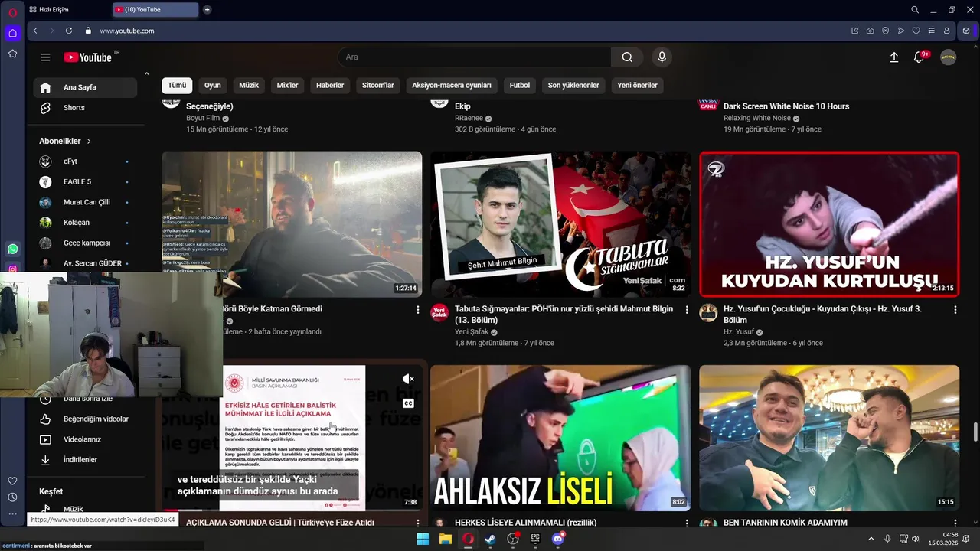Click the upload/create arrow icon
This screenshot has height=551, width=980.
point(893,57)
